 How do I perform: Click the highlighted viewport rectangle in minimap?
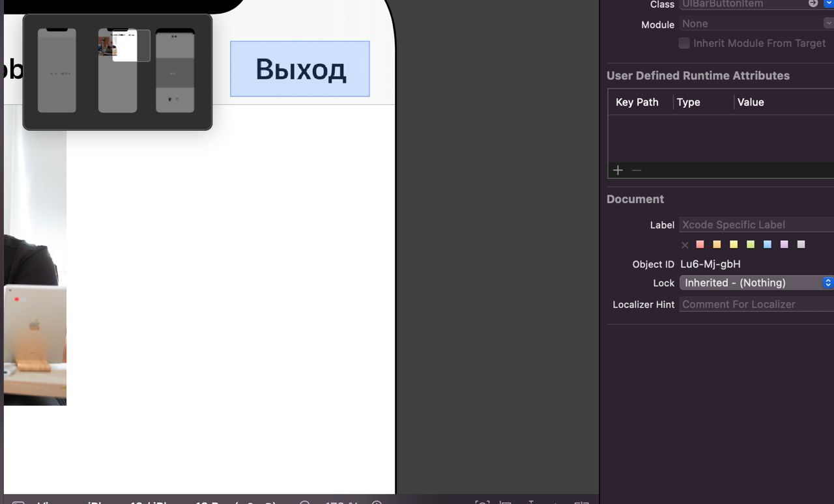[x=132, y=46]
